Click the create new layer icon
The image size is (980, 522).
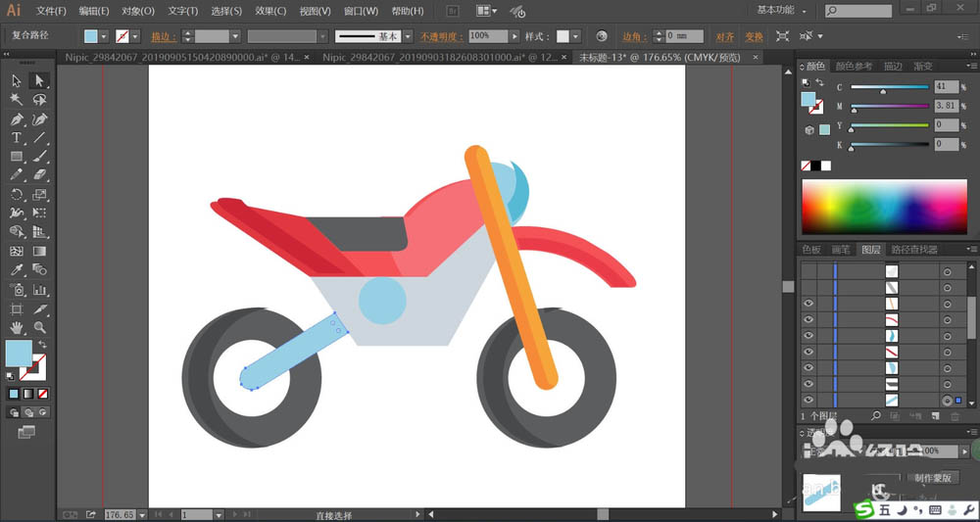(x=935, y=416)
